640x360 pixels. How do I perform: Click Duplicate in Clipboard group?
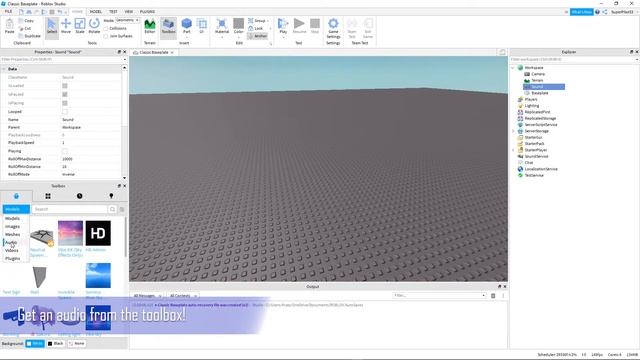tap(29, 36)
